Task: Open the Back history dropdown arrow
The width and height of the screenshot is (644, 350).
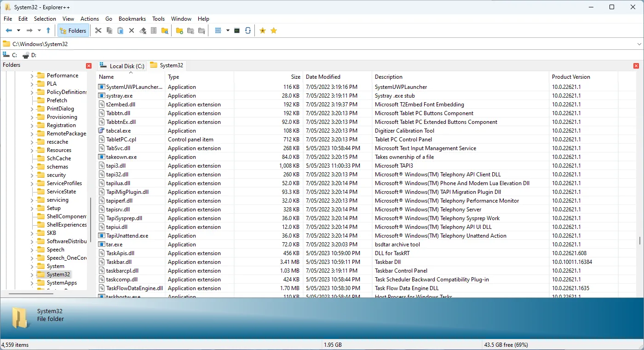Action: (x=18, y=30)
